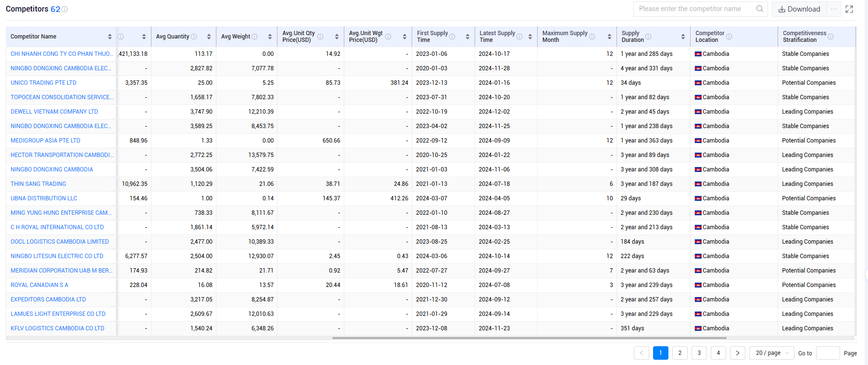
Task: Sort by Avg.Unit Wgt Price column
Action: [404, 37]
